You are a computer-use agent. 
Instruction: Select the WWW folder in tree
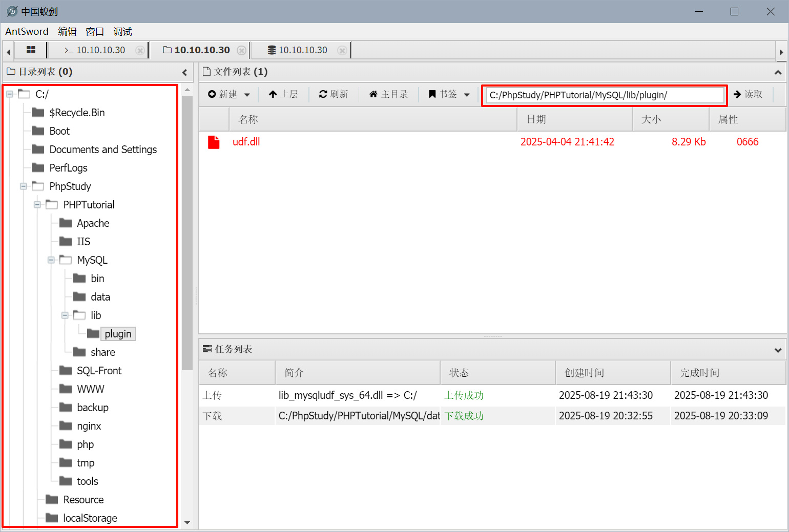pyautogui.click(x=90, y=389)
